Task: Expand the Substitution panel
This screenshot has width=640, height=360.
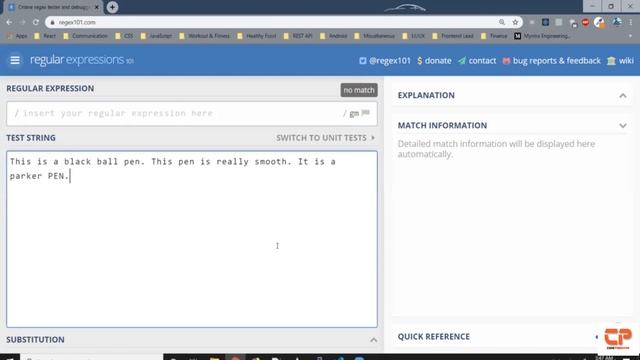Action: click(x=373, y=340)
